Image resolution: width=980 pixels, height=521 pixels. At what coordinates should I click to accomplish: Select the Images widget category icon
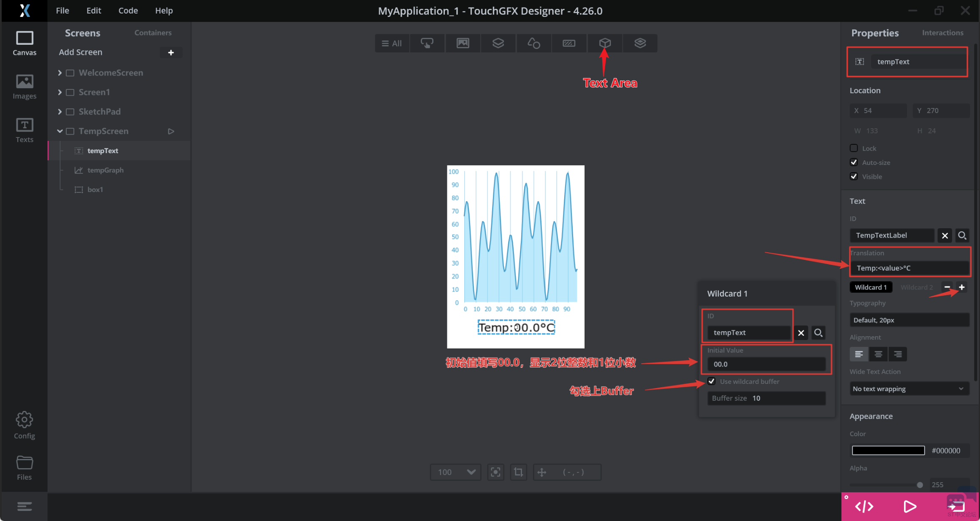[x=463, y=43]
